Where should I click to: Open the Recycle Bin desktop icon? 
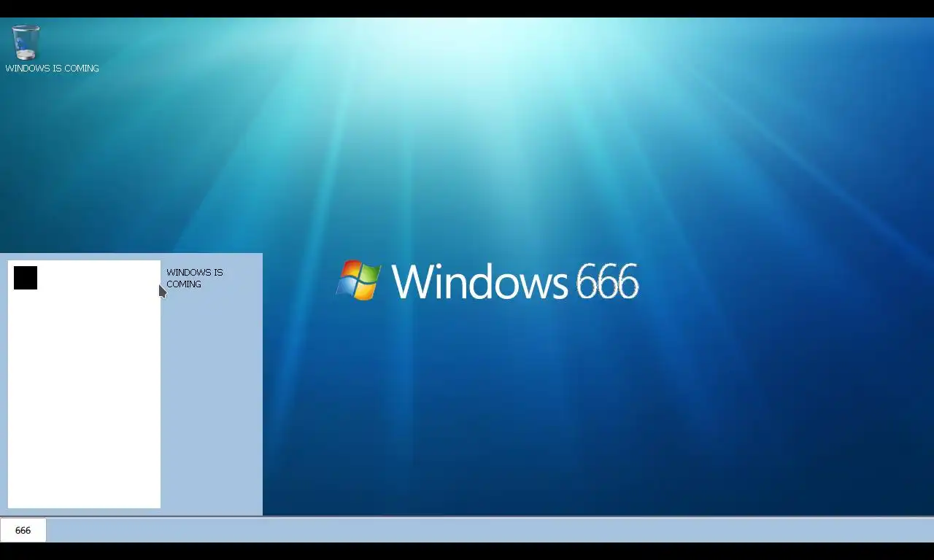click(x=26, y=42)
